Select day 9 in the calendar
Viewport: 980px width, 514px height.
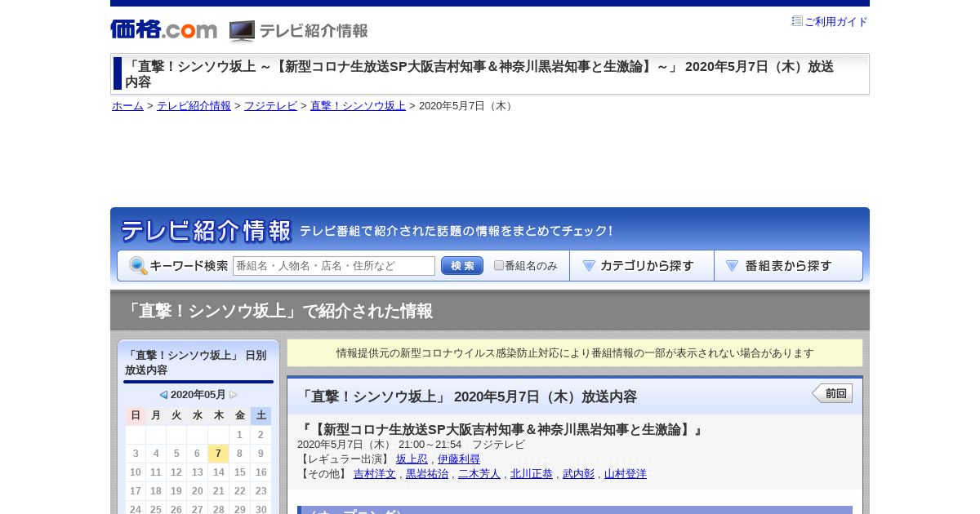tap(261, 454)
